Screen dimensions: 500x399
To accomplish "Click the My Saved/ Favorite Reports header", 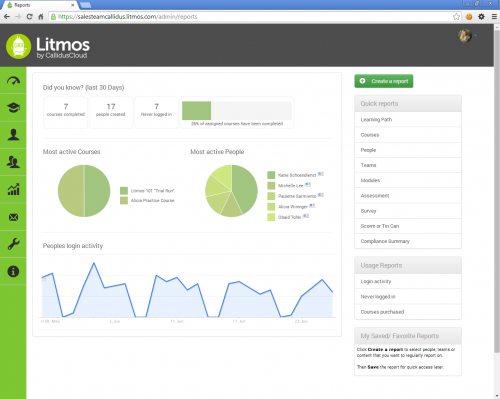I will [408, 336].
